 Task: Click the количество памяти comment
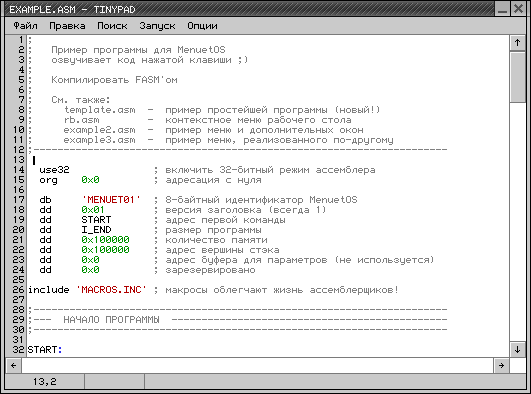216,240
